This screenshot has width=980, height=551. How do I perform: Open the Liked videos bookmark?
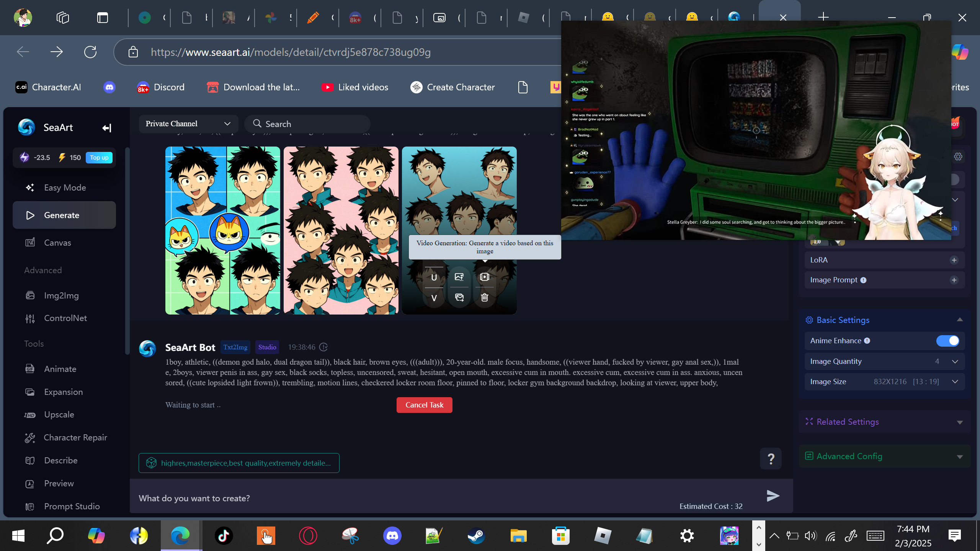pyautogui.click(x=355, y=87)
